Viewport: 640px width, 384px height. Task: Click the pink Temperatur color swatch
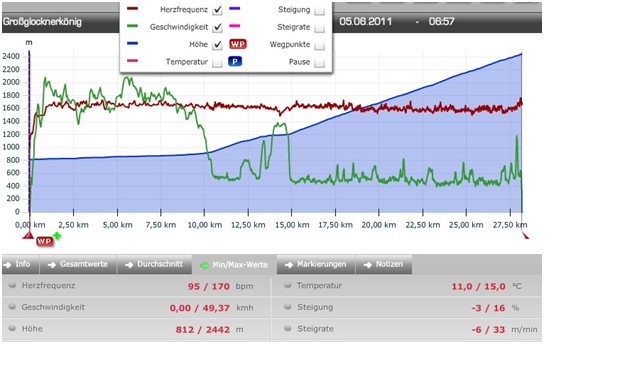[133, 61]
